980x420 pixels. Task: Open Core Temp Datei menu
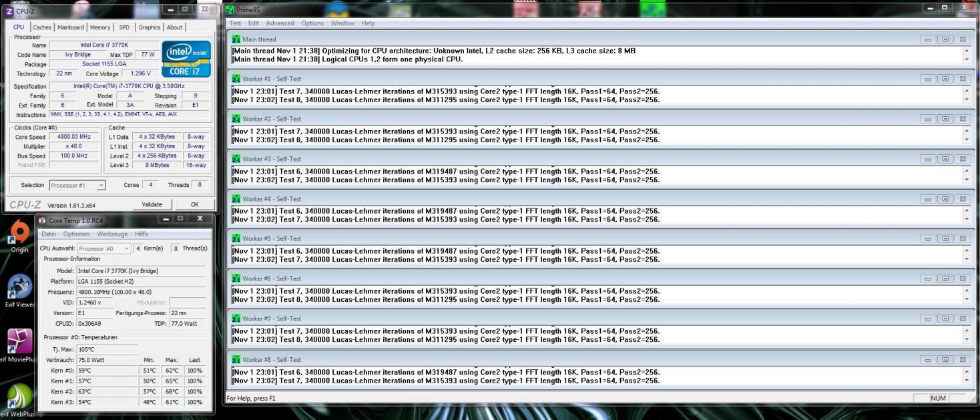[49, 234]
